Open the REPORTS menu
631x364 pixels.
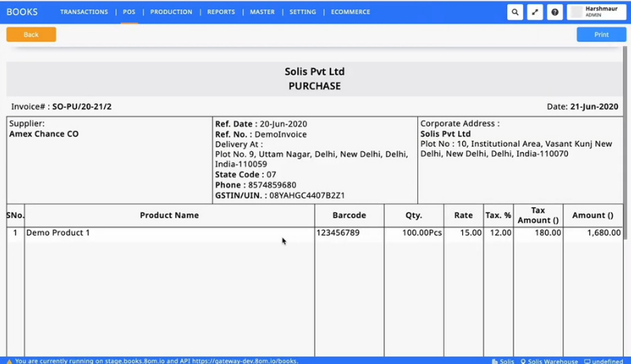[221, 12]
